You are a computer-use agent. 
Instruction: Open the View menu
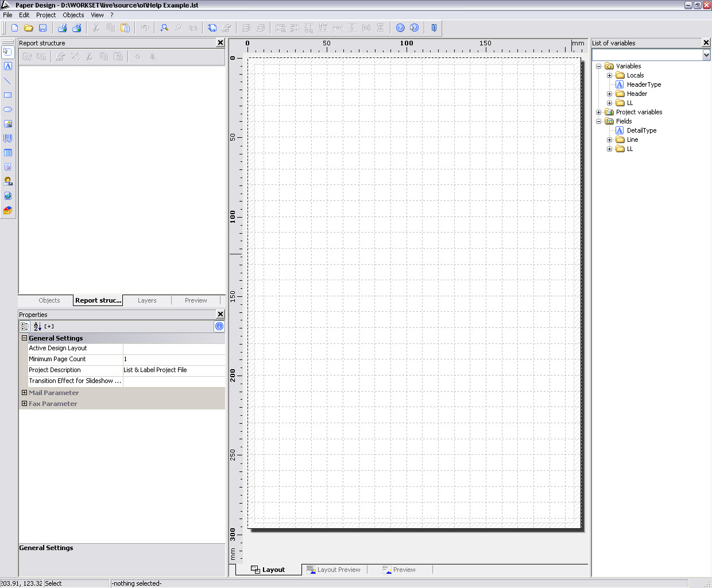[98, 15]
